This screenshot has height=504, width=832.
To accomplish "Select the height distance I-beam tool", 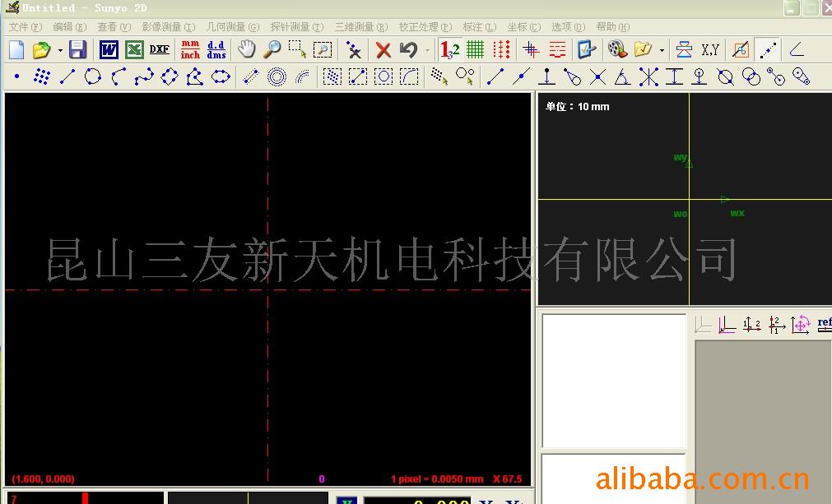I will point(674,77).
